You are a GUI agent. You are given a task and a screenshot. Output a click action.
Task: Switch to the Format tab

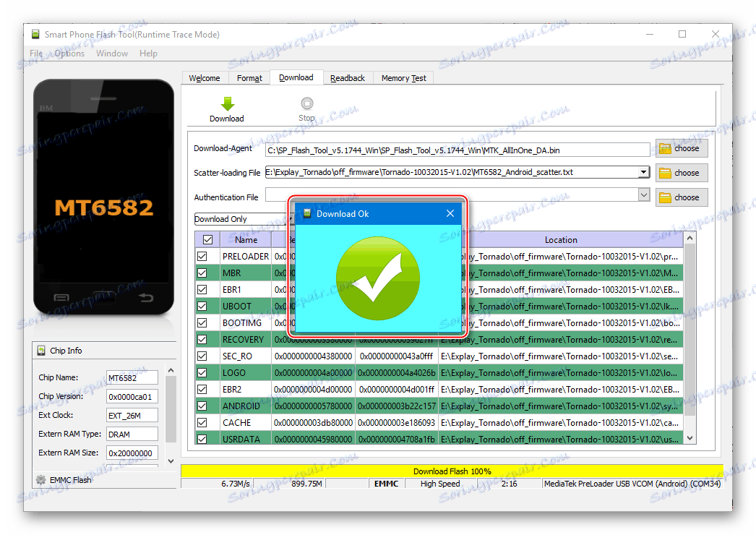pyautogui.click(x=249, y=78)
